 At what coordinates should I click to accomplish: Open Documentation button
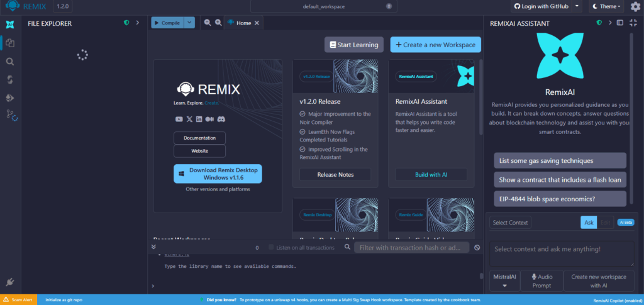[x=199, y=138]
